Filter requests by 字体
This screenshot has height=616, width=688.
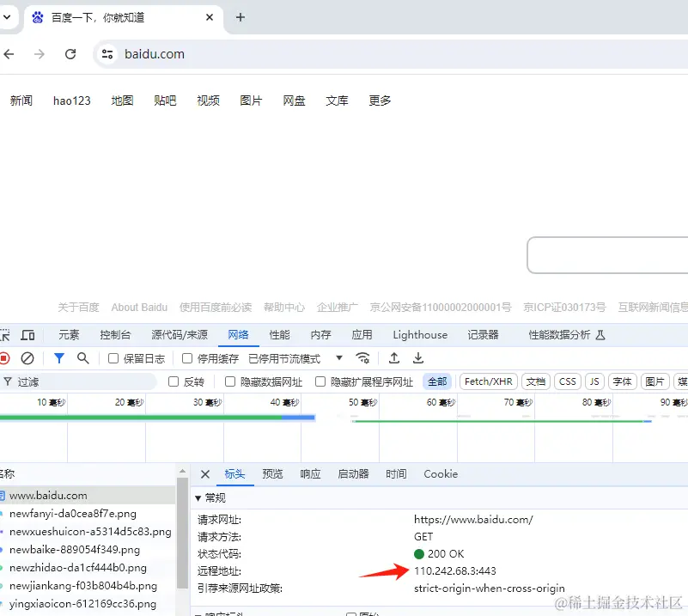tap(622, 381)
